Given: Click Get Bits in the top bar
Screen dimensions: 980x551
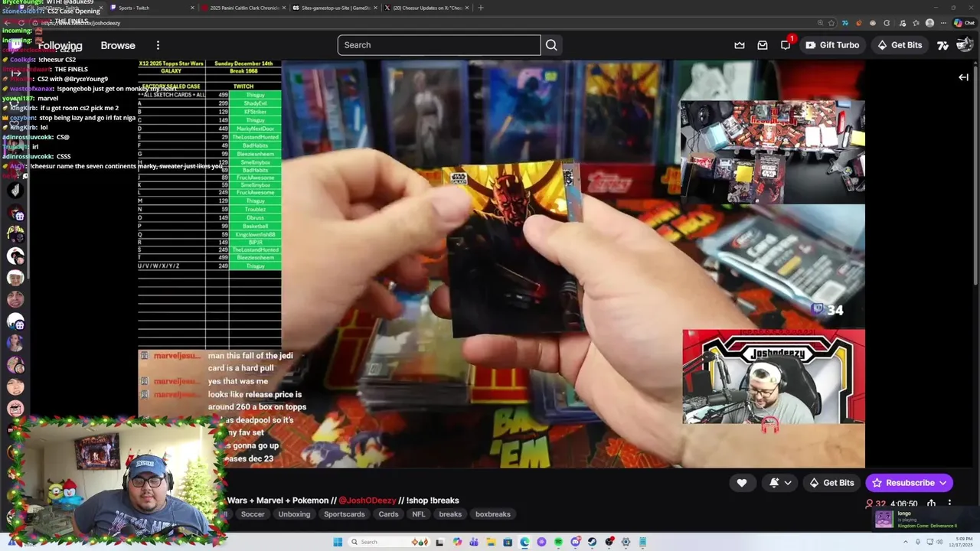Looking at the screenshot, I should coord(900,45).
